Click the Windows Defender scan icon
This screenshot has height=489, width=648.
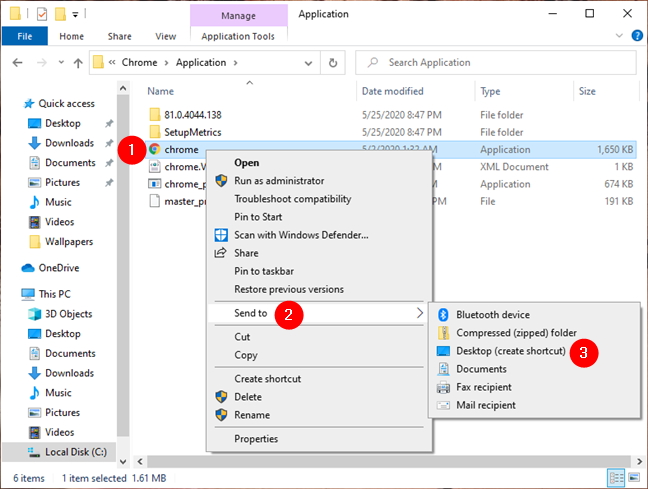(221, 235)
